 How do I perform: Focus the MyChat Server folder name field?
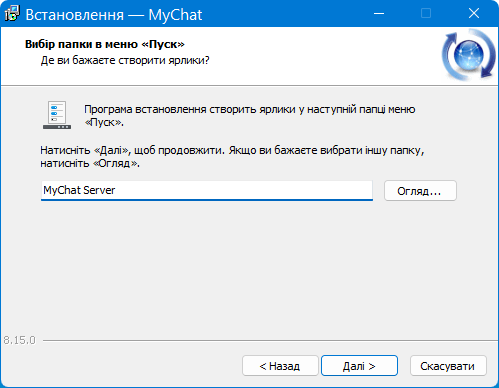(x=207, y=190)
